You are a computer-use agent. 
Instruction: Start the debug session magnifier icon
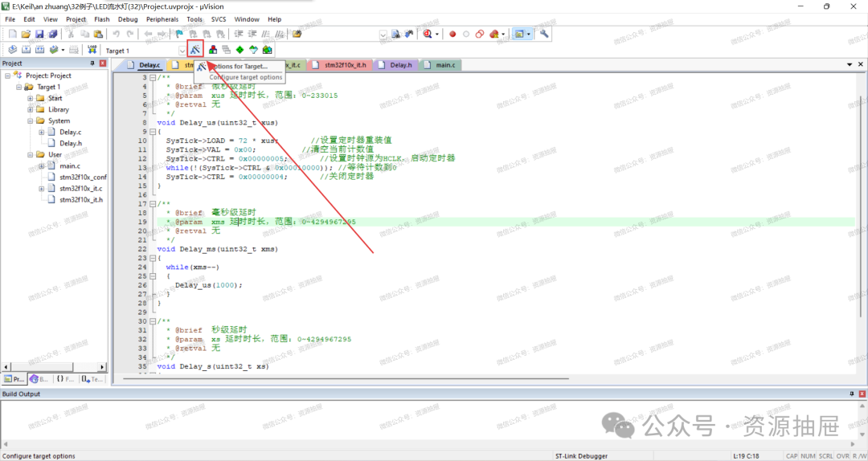pos(428,35)
